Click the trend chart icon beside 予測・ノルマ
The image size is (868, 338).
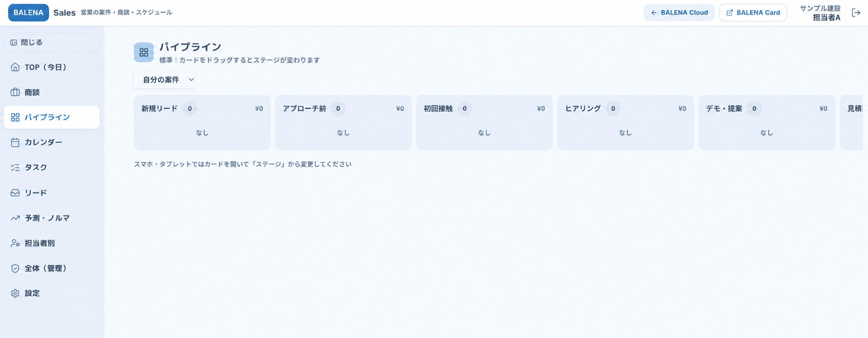[15, 218]
